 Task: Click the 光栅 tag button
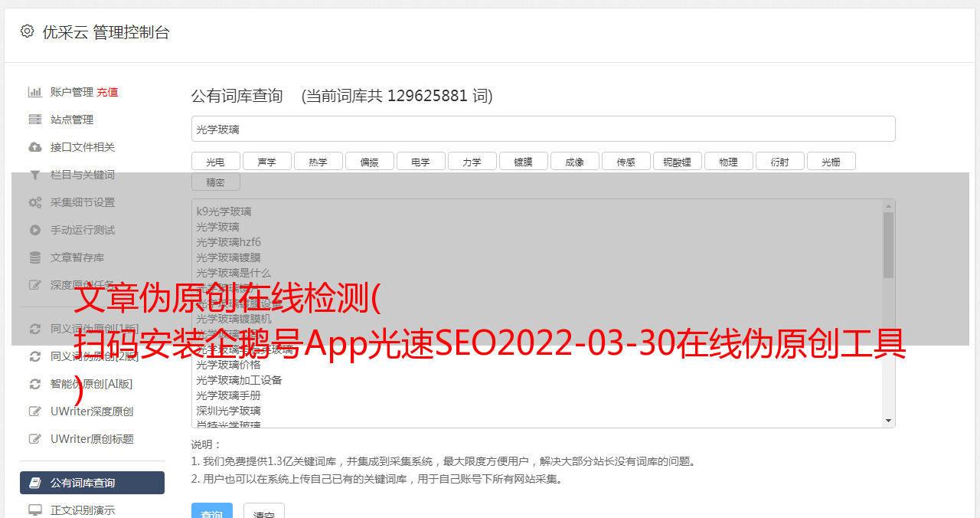[831, 161]
